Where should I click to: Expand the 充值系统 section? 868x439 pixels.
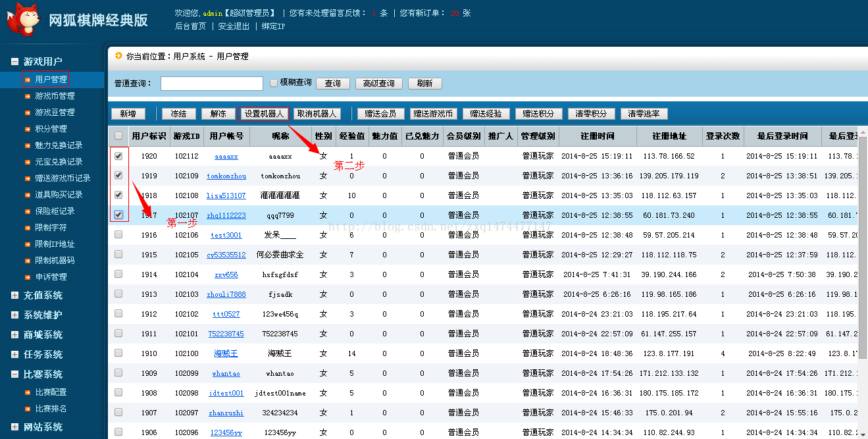[14, 296]
